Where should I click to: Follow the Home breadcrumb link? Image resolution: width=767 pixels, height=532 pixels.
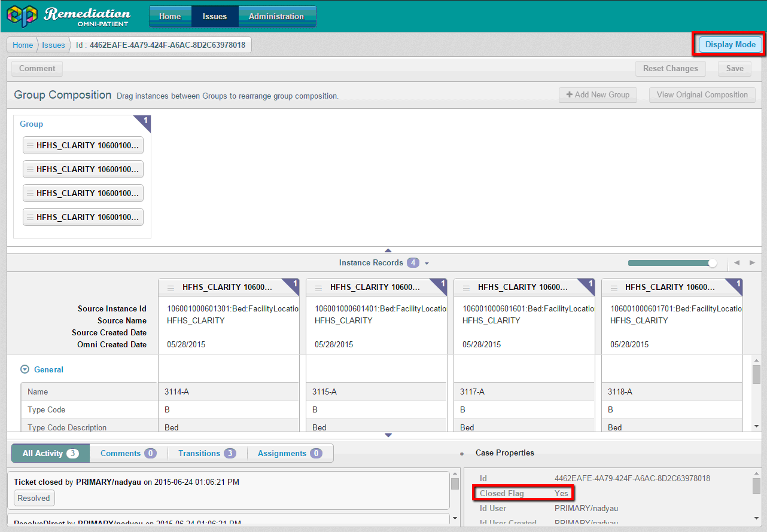tap(23, 45)
